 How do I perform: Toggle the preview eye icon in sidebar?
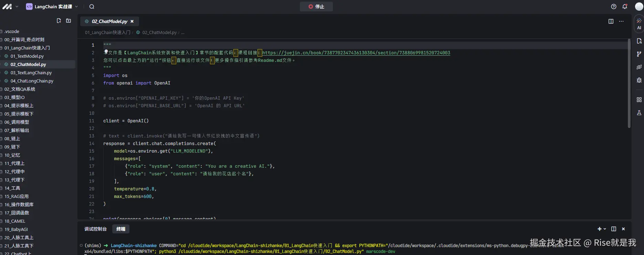pyautogui.click(x=639, y=67)
